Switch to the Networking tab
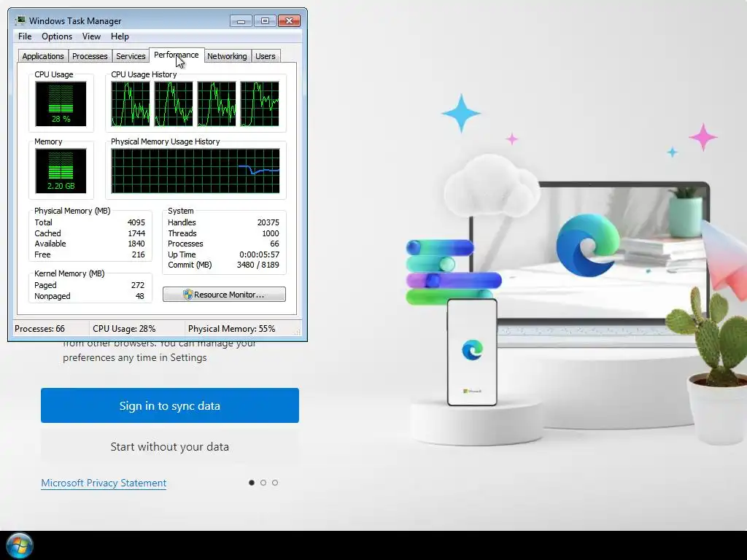Screen dimensions: 747x560 227,56
